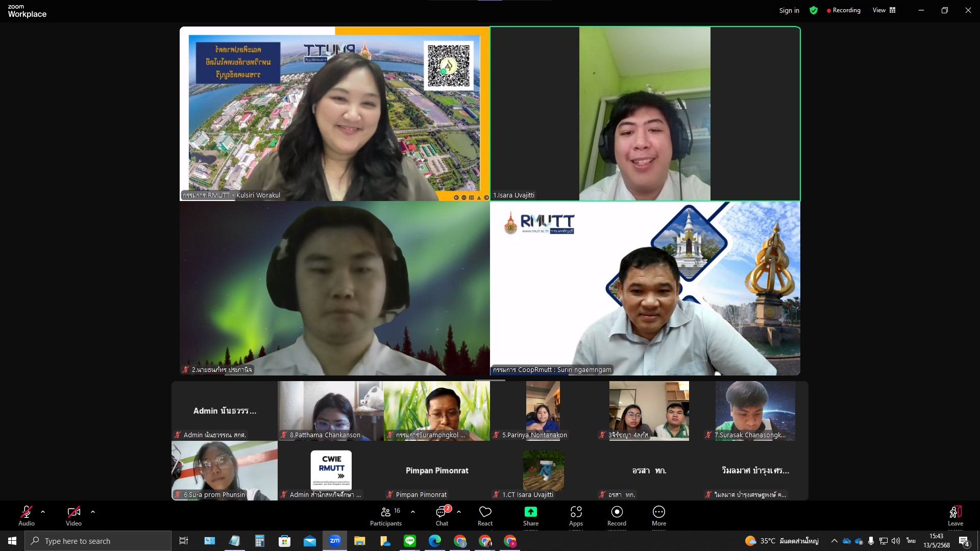Open the More options menu
Screen dimensions: 980x551
tap(659, 516)
